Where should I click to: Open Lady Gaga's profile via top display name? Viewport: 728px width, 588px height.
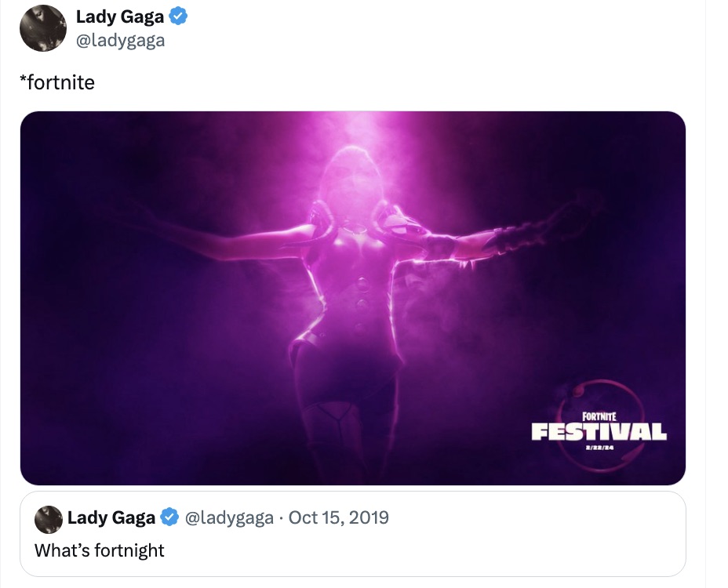119,17
